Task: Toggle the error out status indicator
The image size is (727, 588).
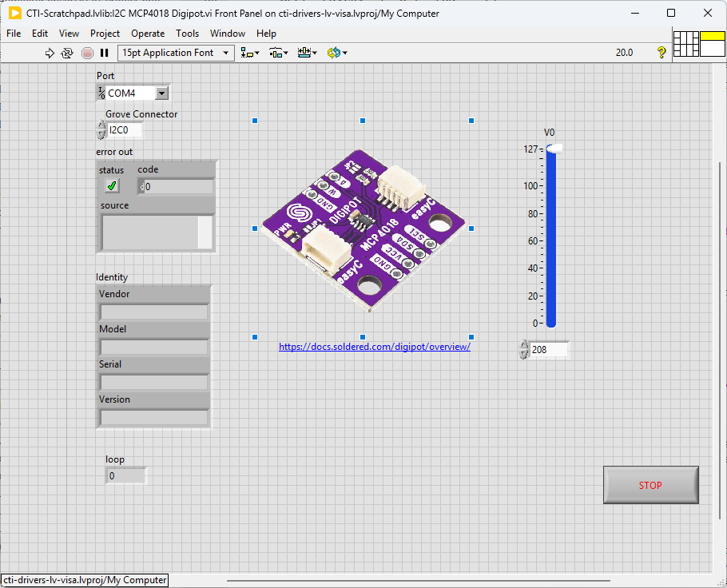Action: [112, 186]
